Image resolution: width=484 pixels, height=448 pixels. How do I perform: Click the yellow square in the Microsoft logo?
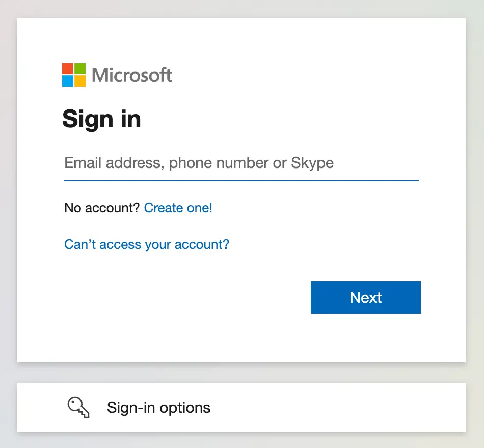[79, 80]
